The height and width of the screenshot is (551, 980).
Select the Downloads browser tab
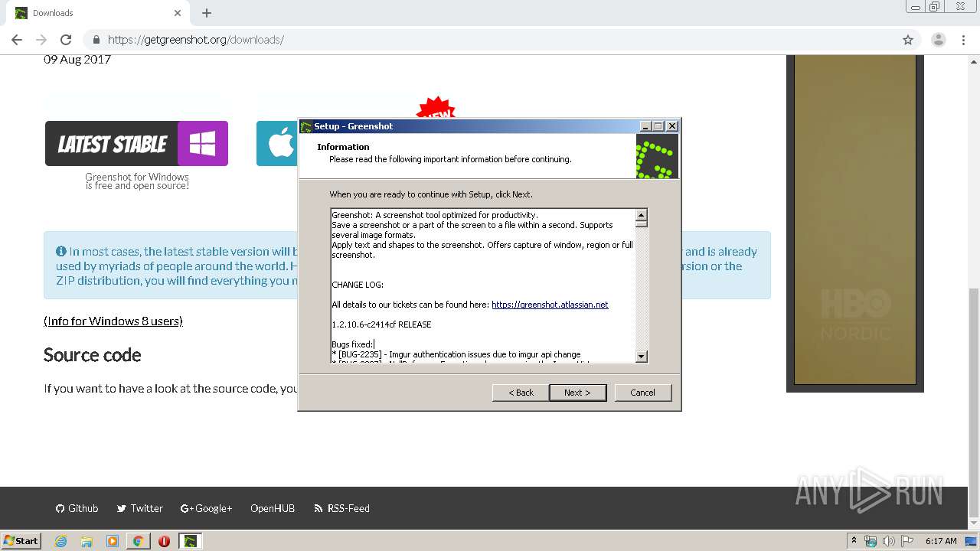point(96,13)
